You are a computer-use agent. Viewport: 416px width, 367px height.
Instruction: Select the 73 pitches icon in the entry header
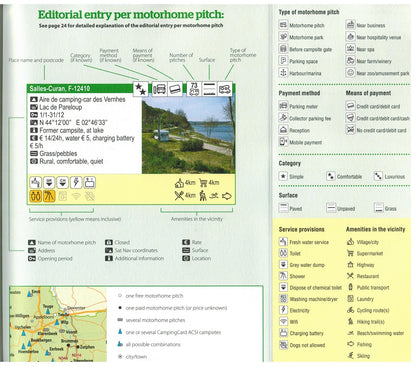click(194, 89)
